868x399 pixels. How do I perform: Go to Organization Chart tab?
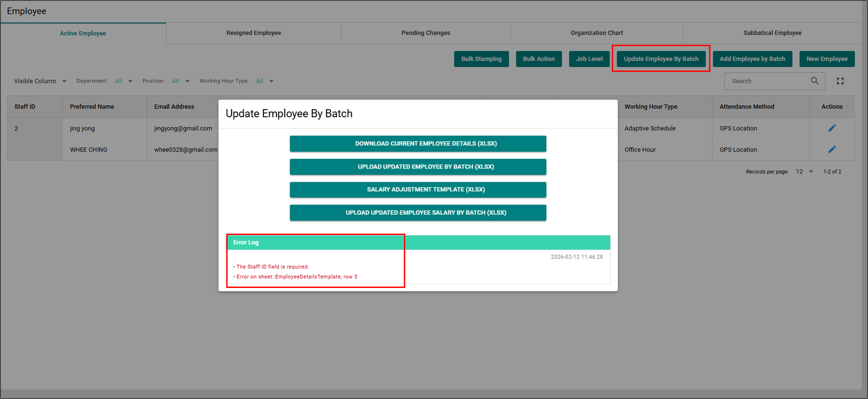pyautogui.click(x=596, y=33)
